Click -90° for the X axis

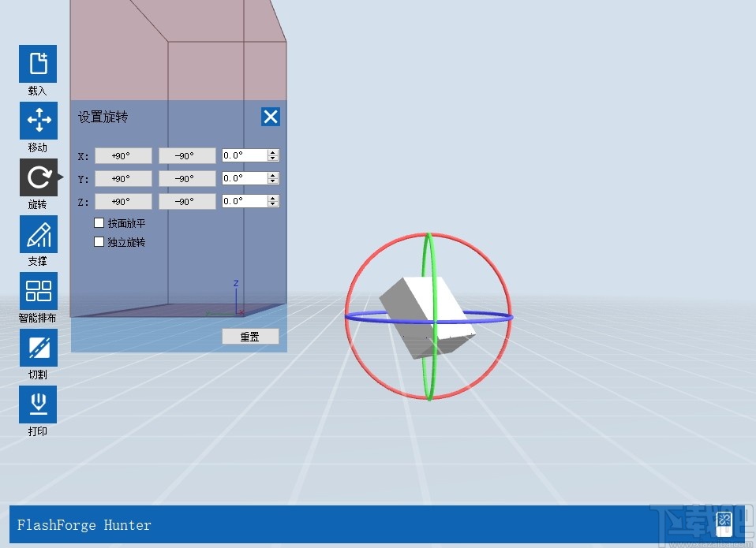(186, 155)
